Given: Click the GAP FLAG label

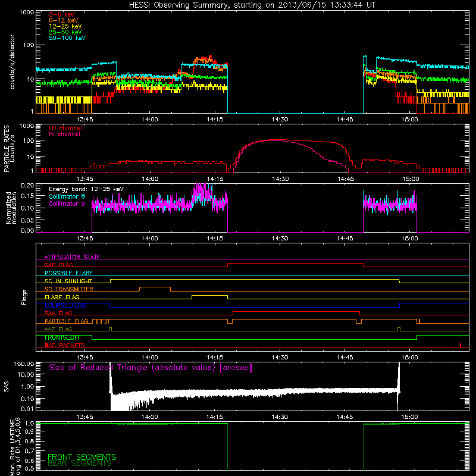Looking at the screenshot, I should [x=58, y=265].
